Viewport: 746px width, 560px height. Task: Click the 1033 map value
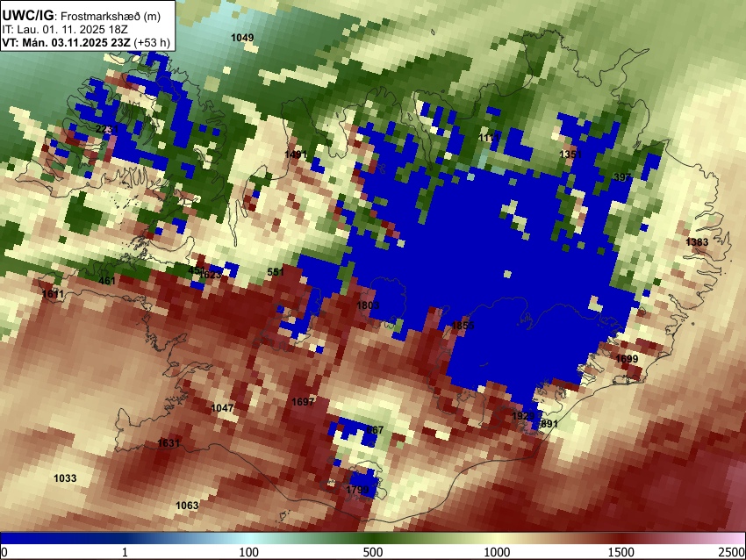[65, 478]
